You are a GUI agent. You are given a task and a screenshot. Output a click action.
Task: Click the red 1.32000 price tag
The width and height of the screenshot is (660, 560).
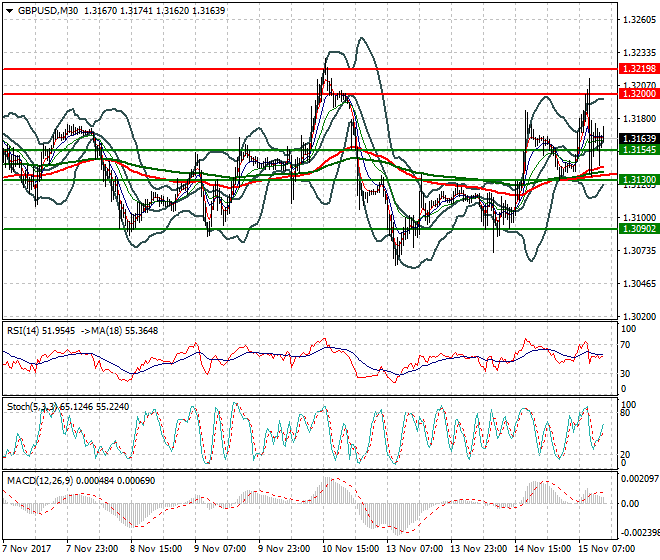click(x=638, y=93)
